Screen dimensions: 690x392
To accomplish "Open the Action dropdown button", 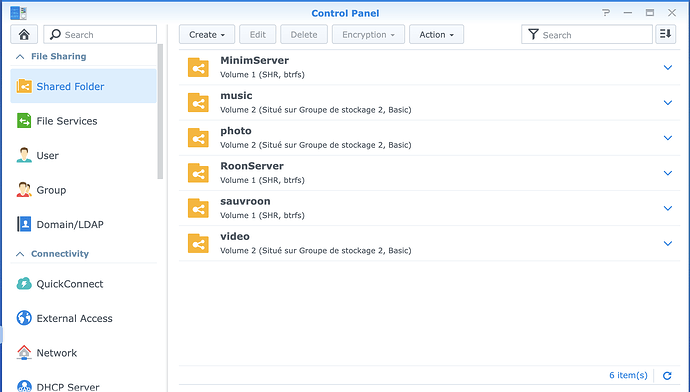I will tap(436, 34).
